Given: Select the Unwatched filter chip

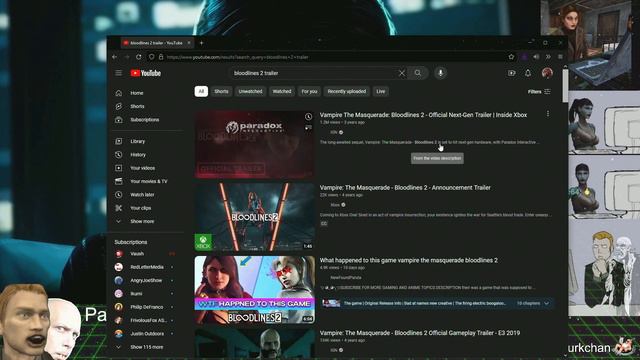Looking at the screenshot, I should 251,91.
